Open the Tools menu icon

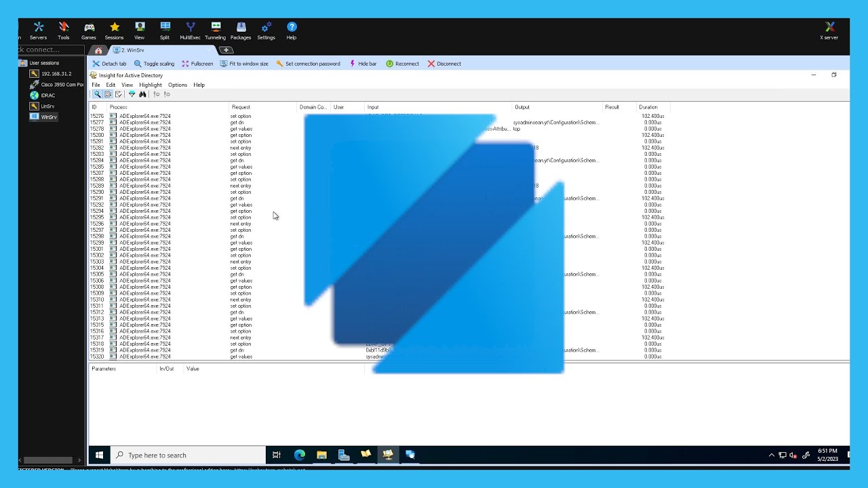click(64, 30)
